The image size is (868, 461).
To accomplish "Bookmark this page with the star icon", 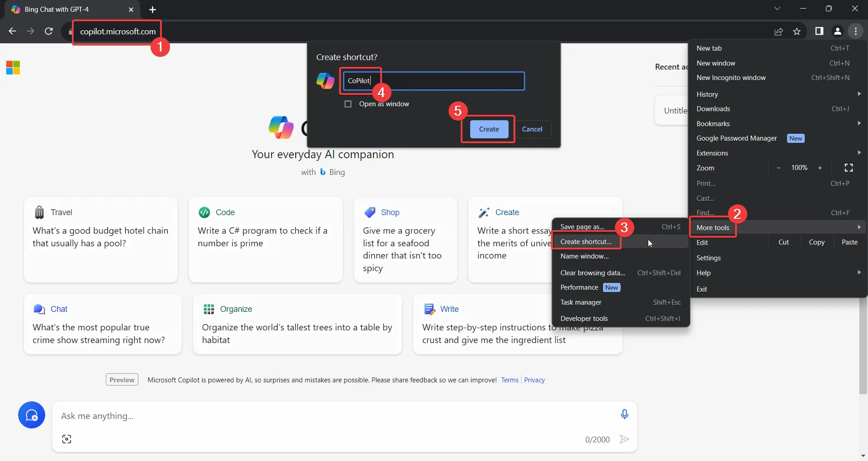I will 797,31.
